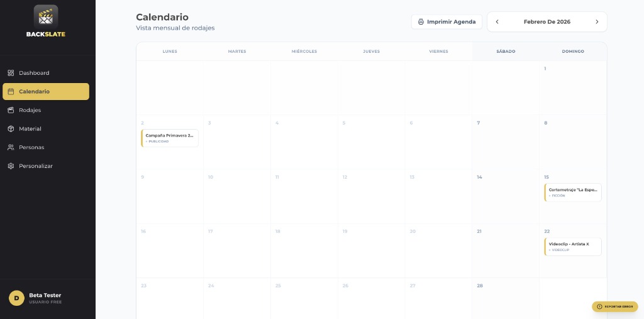Click the Beta Tester user name
Screen dimensions: 644x319
(45, 295)
